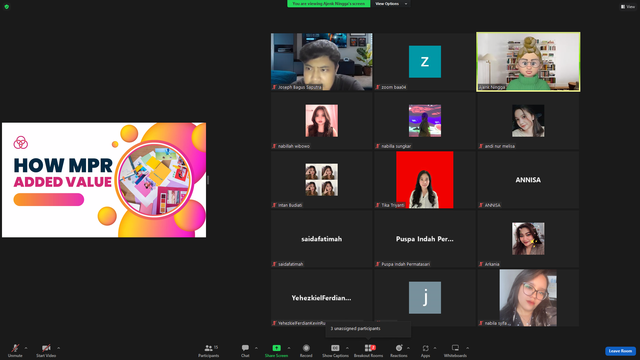Click the muted mic icon on andi nur melisa
The image size is (640, 360).
481,146
